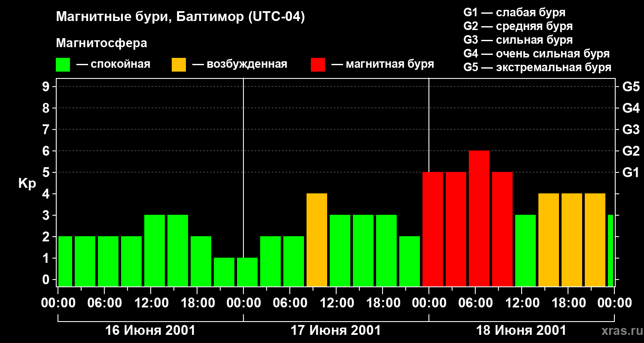Image resolution: width=644 pixels, height=343 pixels.
Task: Click the red bar starting 00:00 on 18 June
Action: coord(433,229)
